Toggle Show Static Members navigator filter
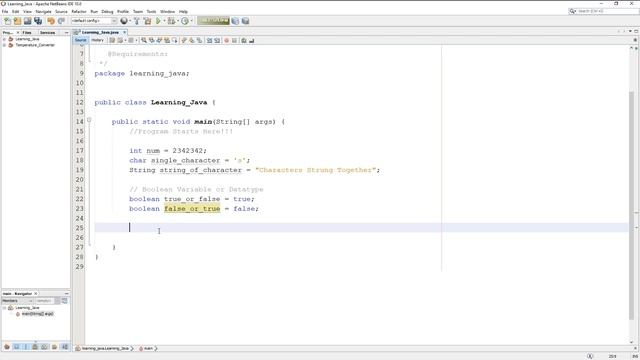This screenshot has height=360, width=640. [x=25, y=347]
